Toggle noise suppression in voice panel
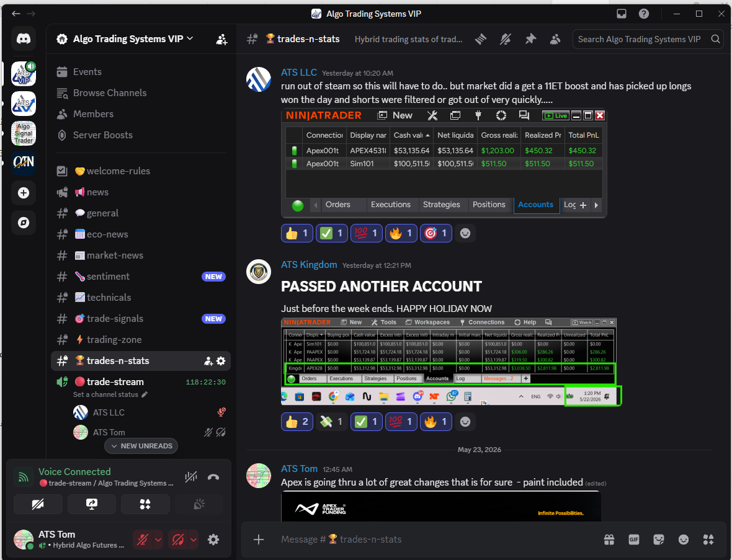The image size is (732, 560). [x=190, y=477]
